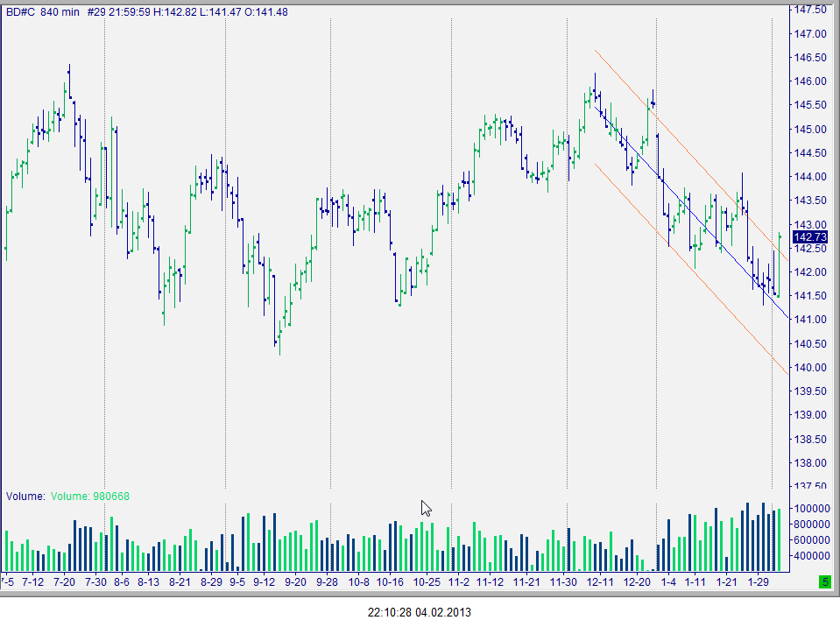Viewport: 840px width, 627px height.
Task: Click the 144.50 price axis label
Action: [810, 153]
